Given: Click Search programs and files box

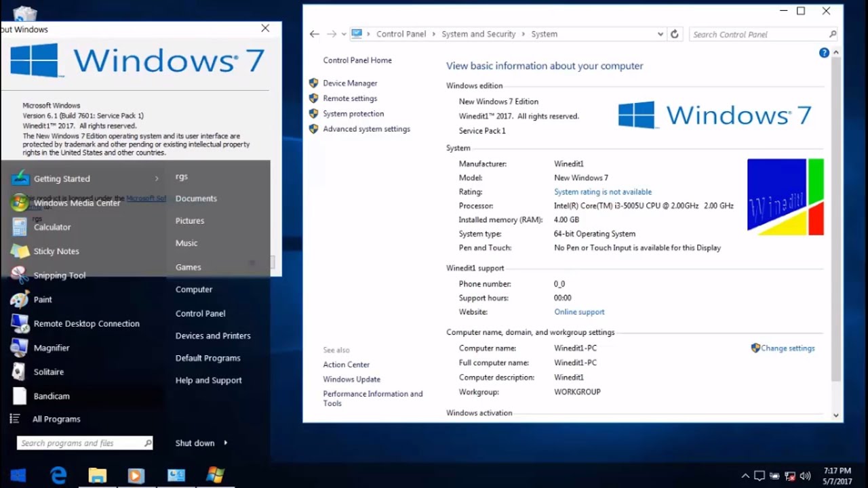Looking at the screenshot, I should pos(85,443).
